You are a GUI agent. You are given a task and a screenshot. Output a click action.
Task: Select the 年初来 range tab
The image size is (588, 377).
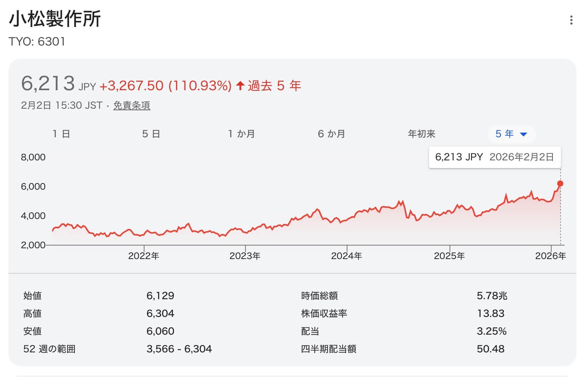coord(421,134)
